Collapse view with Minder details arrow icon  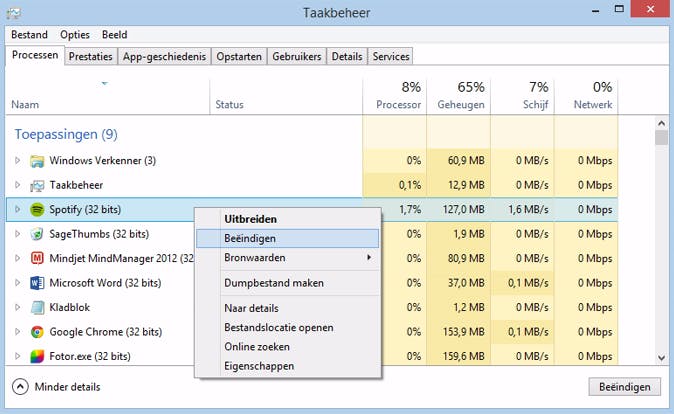[20, 386]
